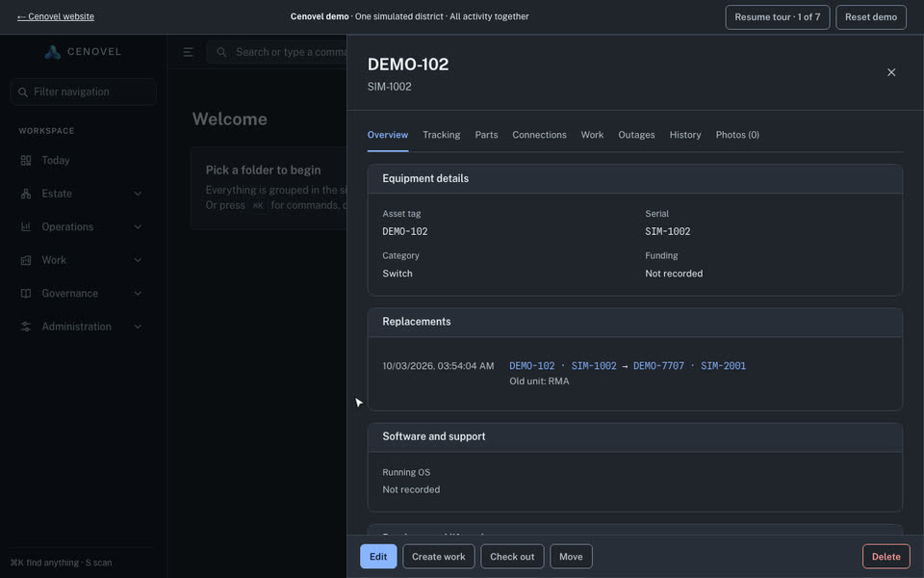The width and height of the screenshot is (924, 578).
Task: Switch to the Tracking tab
Action: point(442,135)
